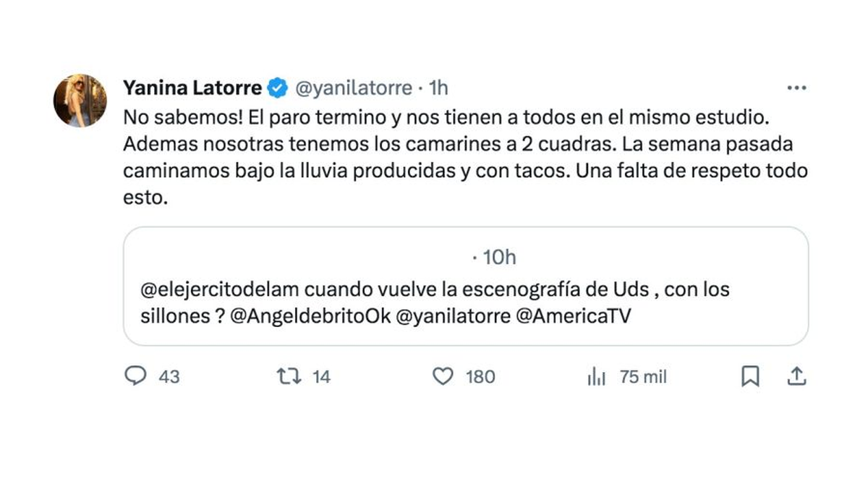Click the like count showing 180
This screenshot has width=868, height=487.
480,377
